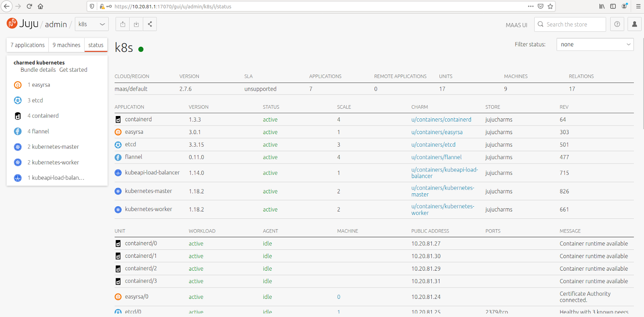Click the export model toolbar icon
This screenshot has width=644, height=317.
[x=123, y=24]
